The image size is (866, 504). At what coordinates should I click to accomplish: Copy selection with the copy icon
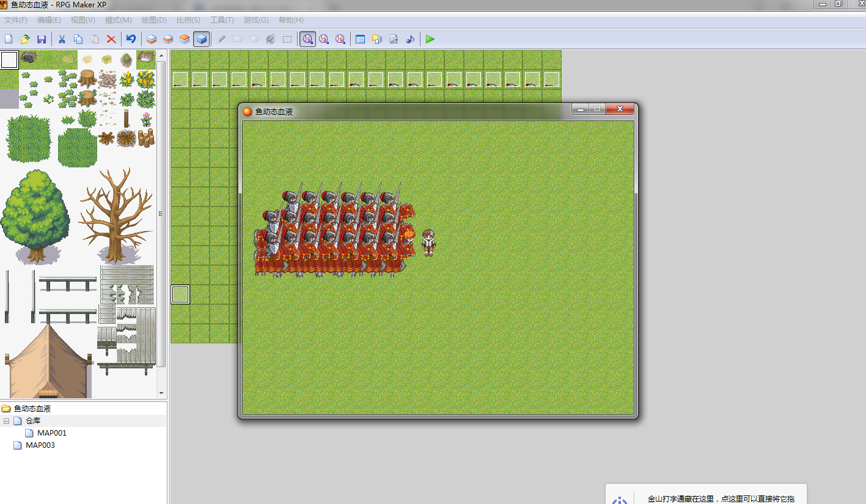pyautogui.click(x=78, y=39)
